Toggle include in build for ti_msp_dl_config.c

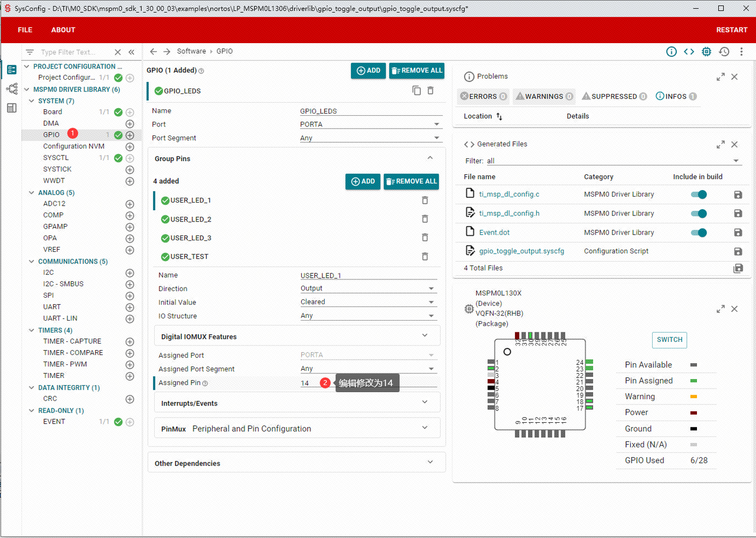coord(699,194)
